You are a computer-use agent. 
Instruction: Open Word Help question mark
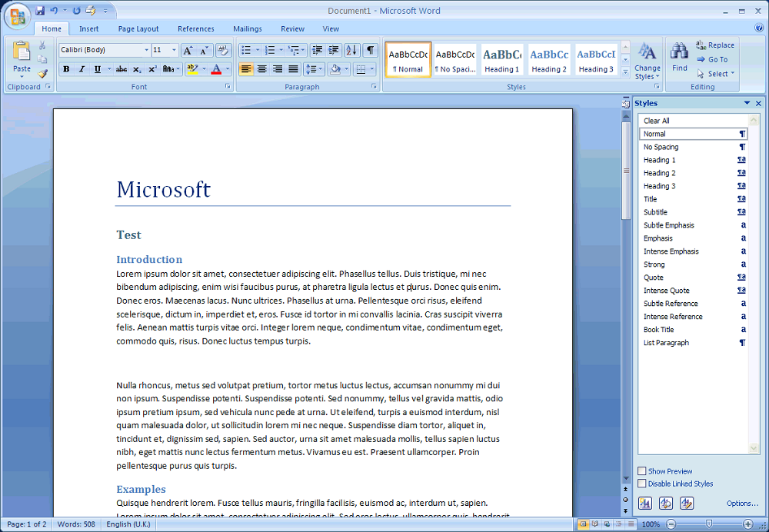[759, 28]
